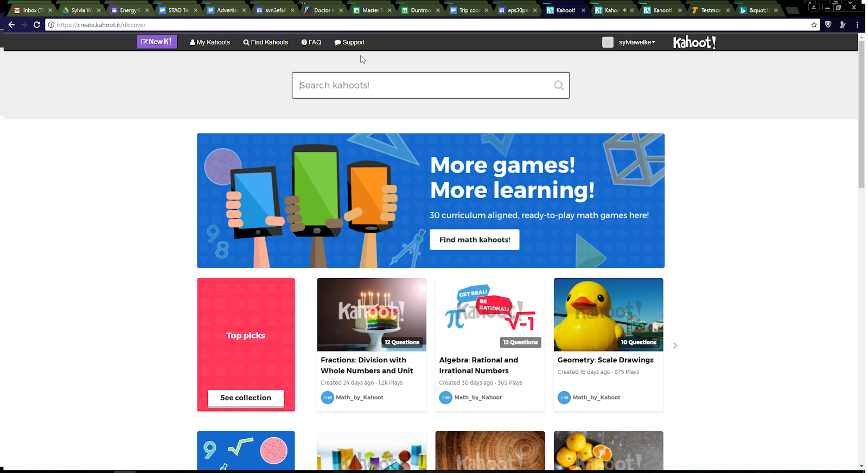868x473 pixels.
Task: Click the Math_by_Kahoot avatar under Geometry card
Action: coord(564,398)
